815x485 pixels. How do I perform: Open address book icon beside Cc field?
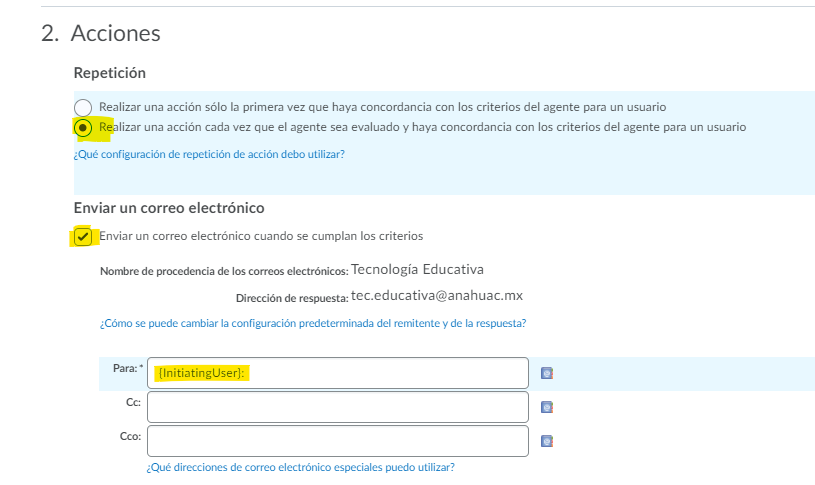(x=546, y=407)
